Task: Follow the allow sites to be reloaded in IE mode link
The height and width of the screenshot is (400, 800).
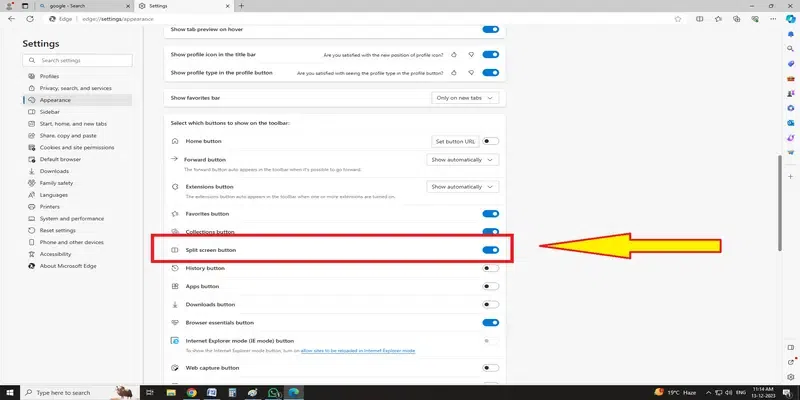Action: coord(358,351)
